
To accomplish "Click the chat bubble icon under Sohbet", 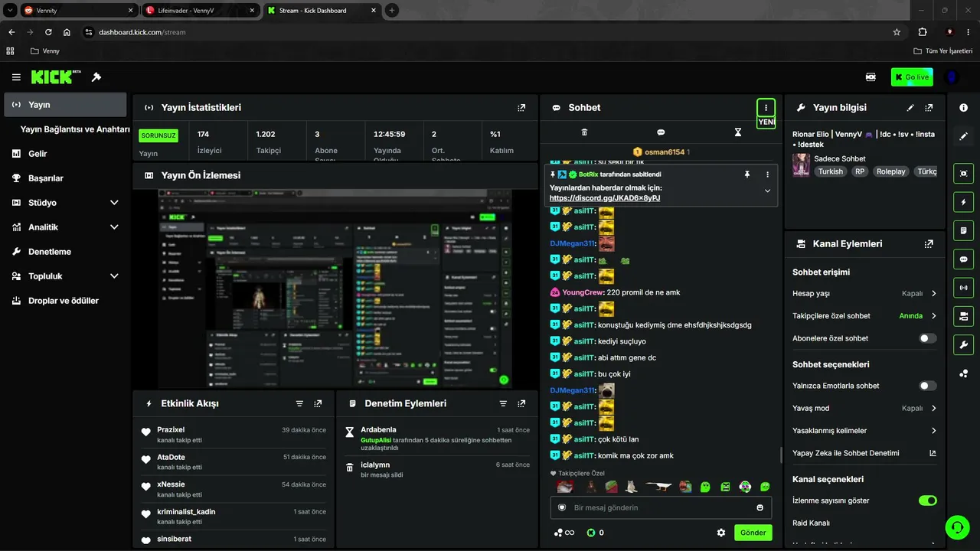I will tap(661, 132).
